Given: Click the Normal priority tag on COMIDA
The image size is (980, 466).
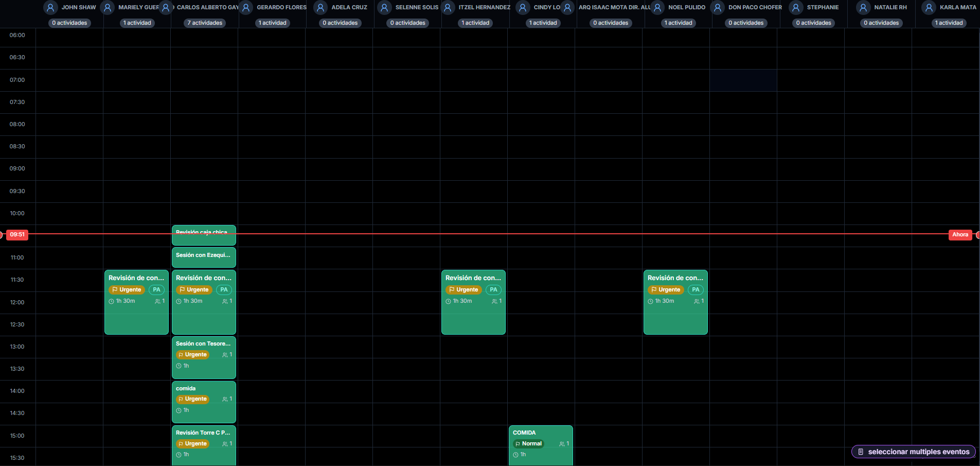Looking at the screenshot, I should [x=528, y=443].
